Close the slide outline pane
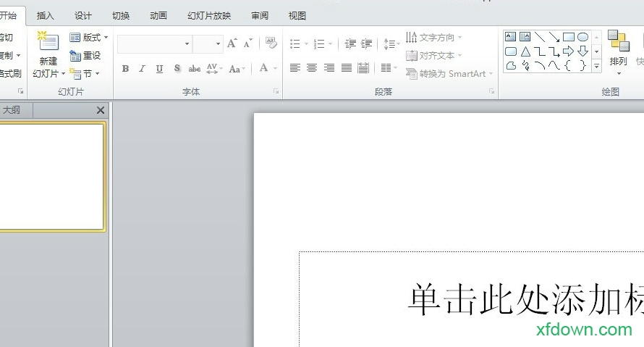 click(100, 110)
